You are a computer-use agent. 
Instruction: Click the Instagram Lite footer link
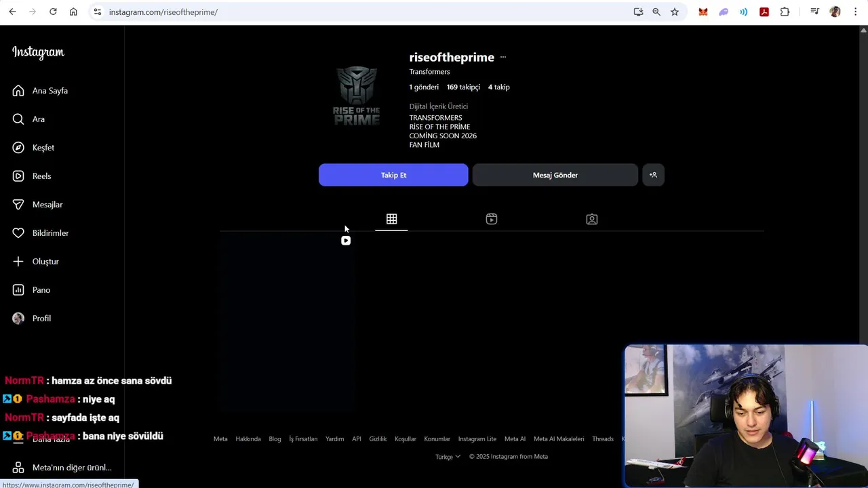coord(477,439)
